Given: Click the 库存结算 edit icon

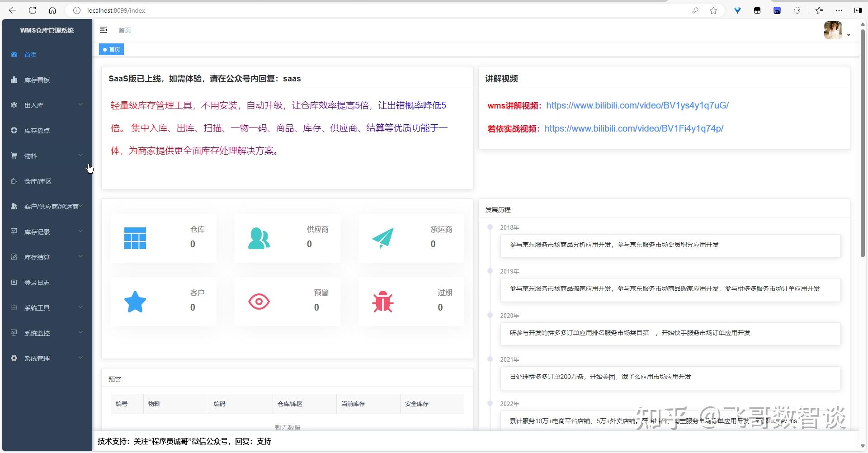Looking at the screenshot, I should coord(14,257).
